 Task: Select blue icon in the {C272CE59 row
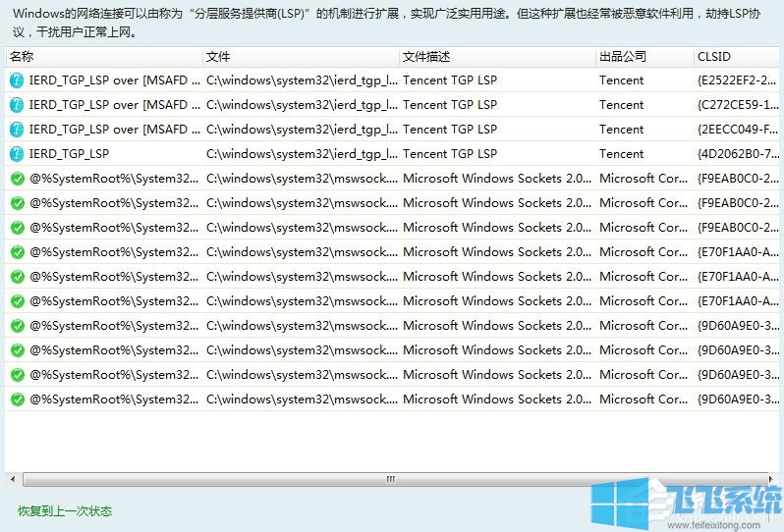click(x=17, y=105)
